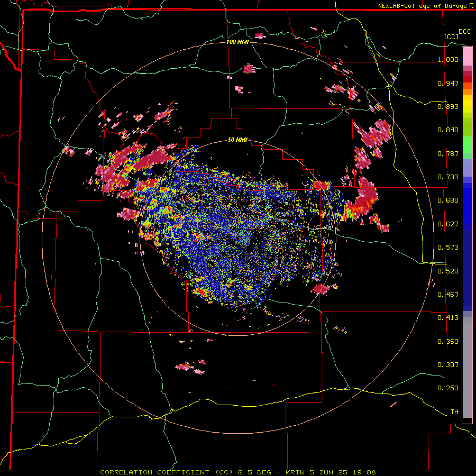This screenshot has height=476, width=476.
Task: Click the 0.413 scale value
Action: (448, 317)
